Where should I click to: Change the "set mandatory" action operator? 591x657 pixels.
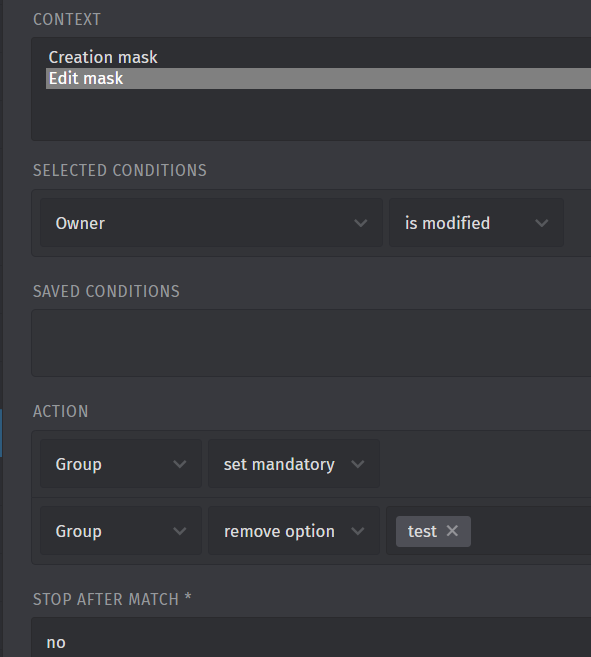pyautogui.click(x=294, y=464)
